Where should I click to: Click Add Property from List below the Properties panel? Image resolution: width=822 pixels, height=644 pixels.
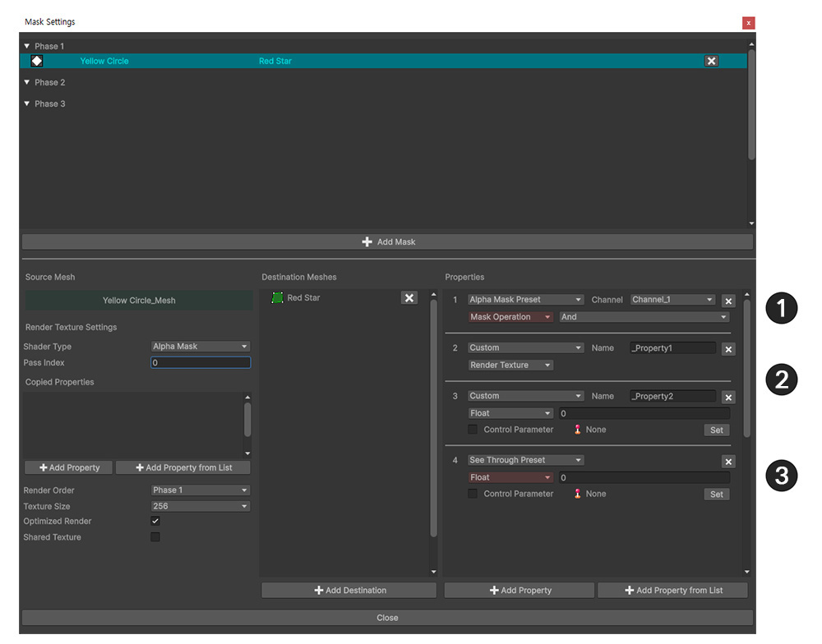(672, 590)
